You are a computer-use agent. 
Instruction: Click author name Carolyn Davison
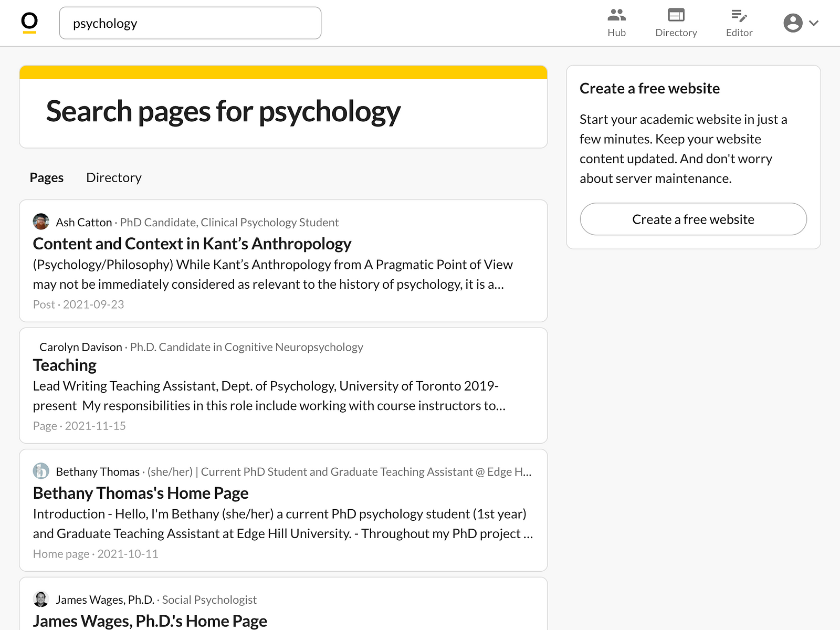(81, 347)
